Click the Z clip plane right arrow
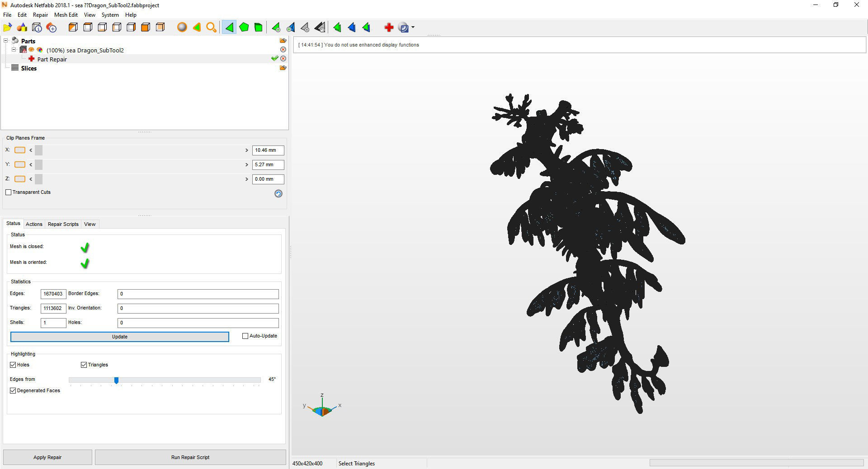The height and width of the screenshot is (469, 868). (247, 179)
